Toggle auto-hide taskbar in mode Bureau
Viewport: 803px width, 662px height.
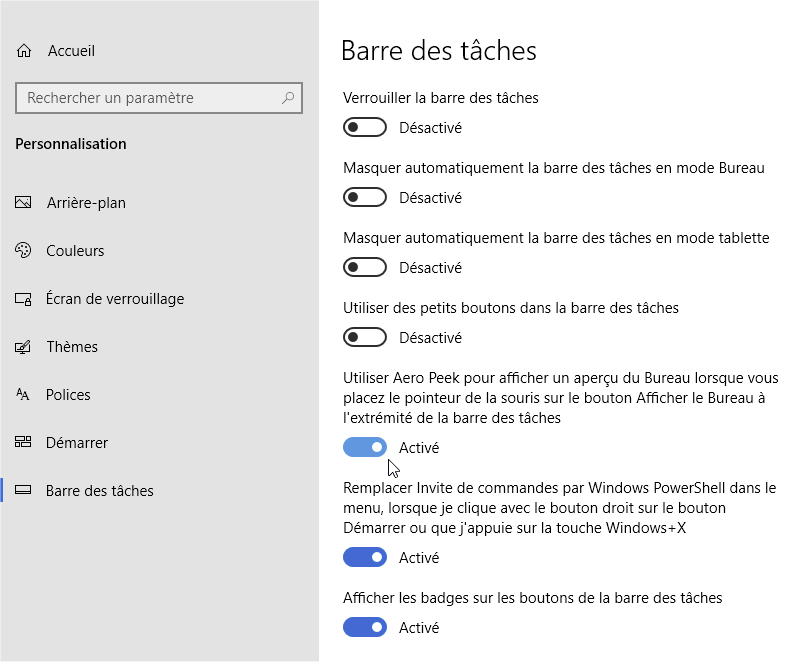(365, 198)
